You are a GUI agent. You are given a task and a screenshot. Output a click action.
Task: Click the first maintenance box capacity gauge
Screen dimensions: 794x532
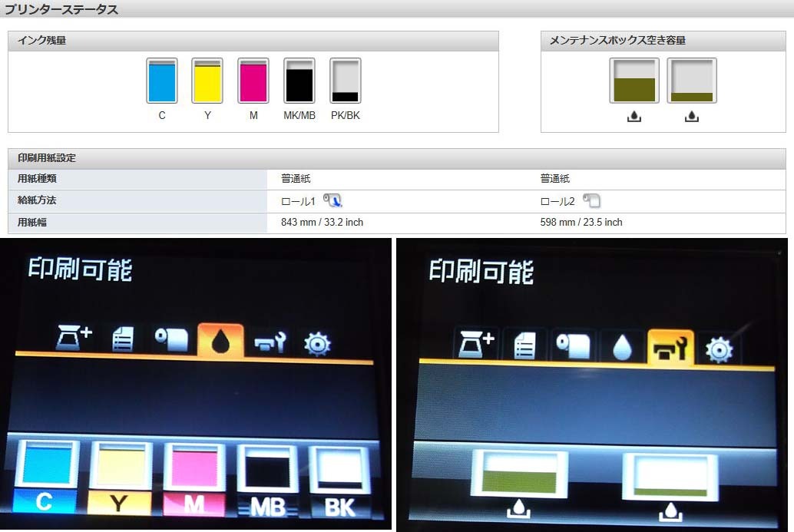click(634, 81)
